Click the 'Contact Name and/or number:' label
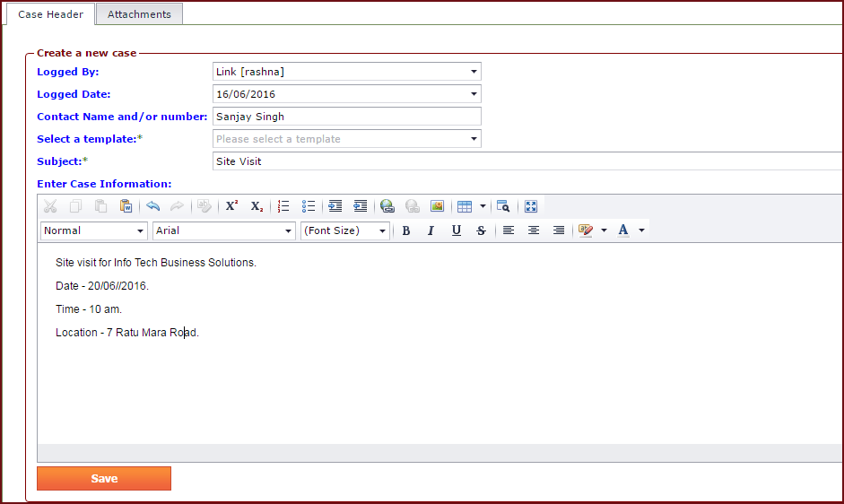The height and width of the screenshot is (504, 844). (x=122, y=117)
